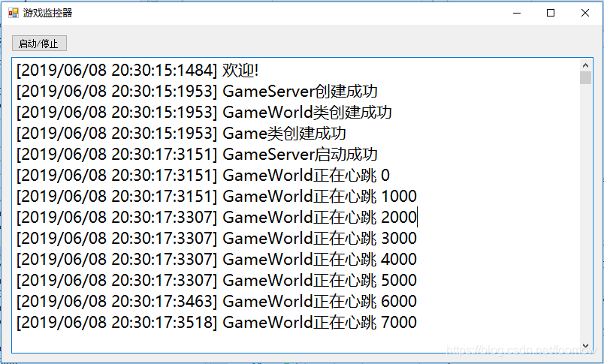The width and height of the screenshot is (604, 364).
Task: Click the GameServer启动成功 log line
Action: tap(197, 155)
